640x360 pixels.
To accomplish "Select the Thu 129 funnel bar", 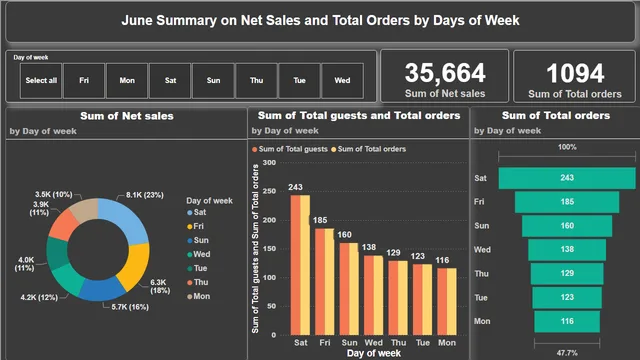I will (x=567, y=273).
